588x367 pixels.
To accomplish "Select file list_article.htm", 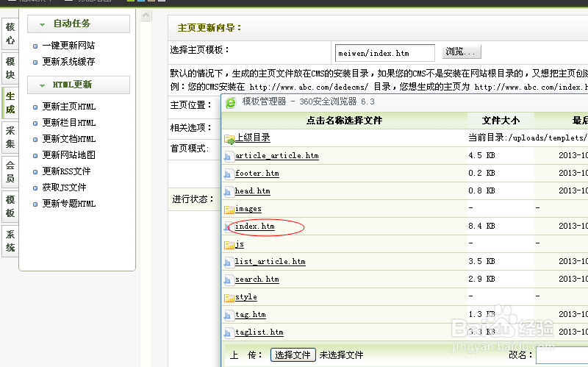I will click(270, 262).
